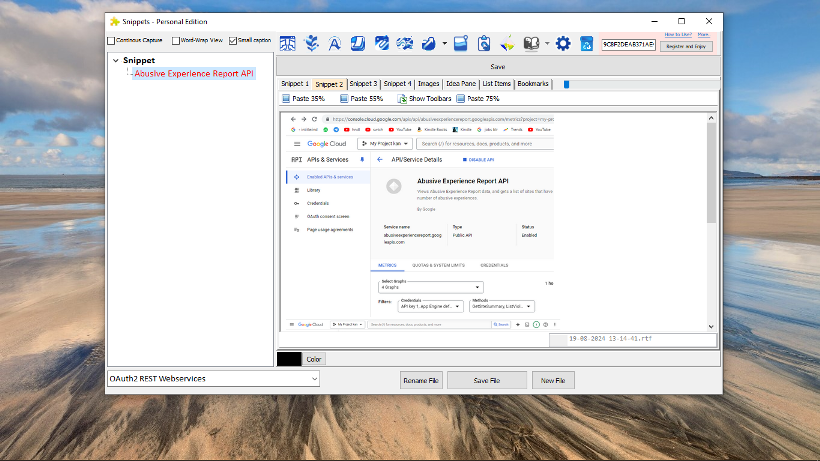Click the Color button
This screenshot has height=461, width=820.
(x=314, y=359)
